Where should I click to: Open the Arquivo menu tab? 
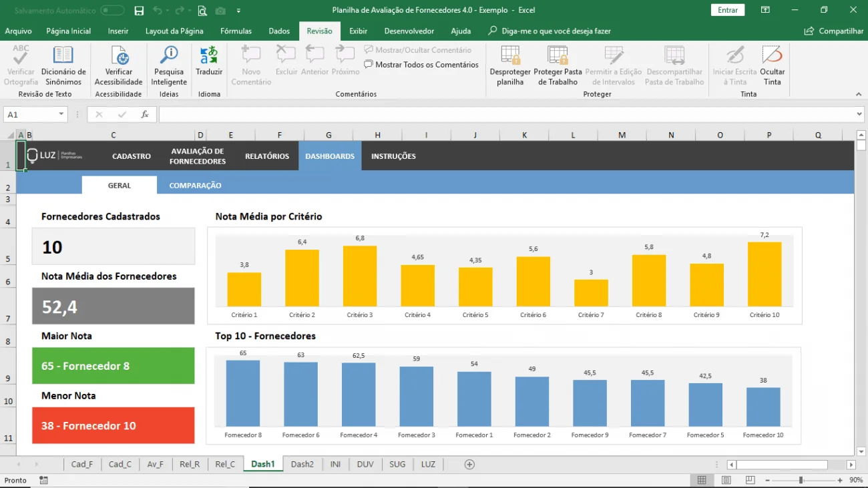pyautogui.click(x=19, y=31)
